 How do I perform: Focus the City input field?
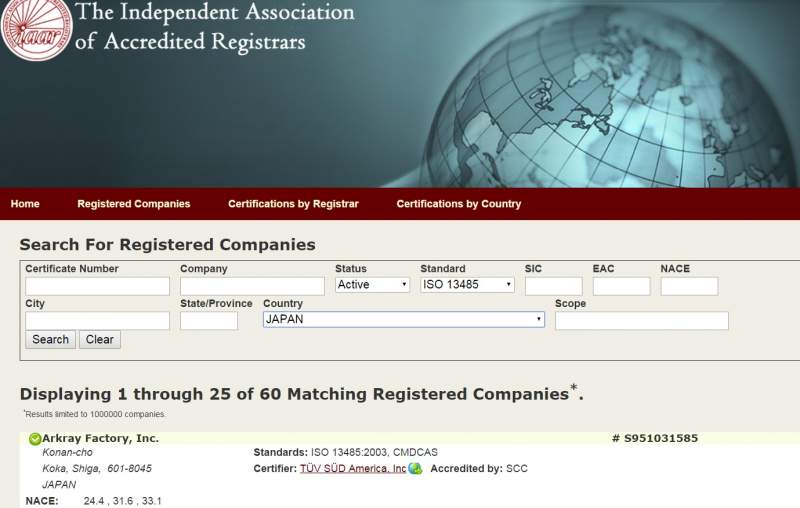point(97,321)
